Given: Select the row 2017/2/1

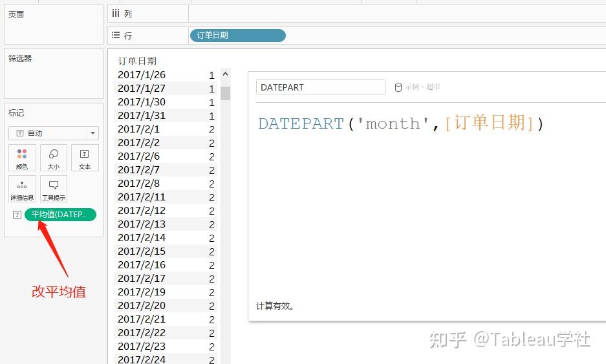Looking at the screenshot, I should tap(166, 129).
